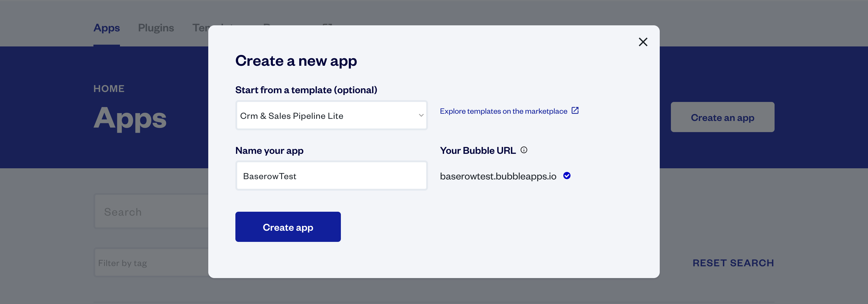Open the Filter by tag field
This screenshot has width=868, height=304.
tap(152, 263)
